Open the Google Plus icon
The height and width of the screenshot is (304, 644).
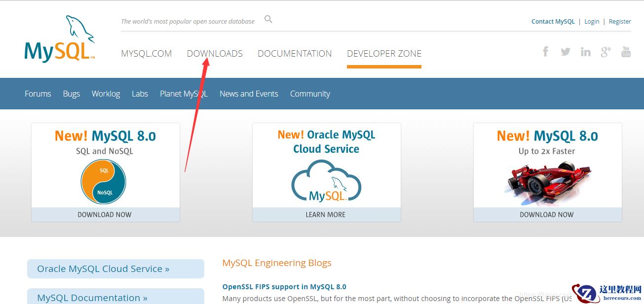pyautogui.click(x=606, y=52)
